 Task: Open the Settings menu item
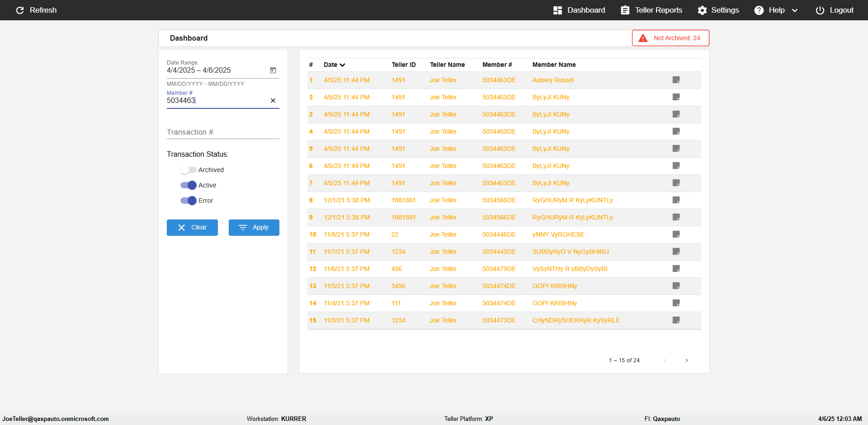(x=718, y=10)
